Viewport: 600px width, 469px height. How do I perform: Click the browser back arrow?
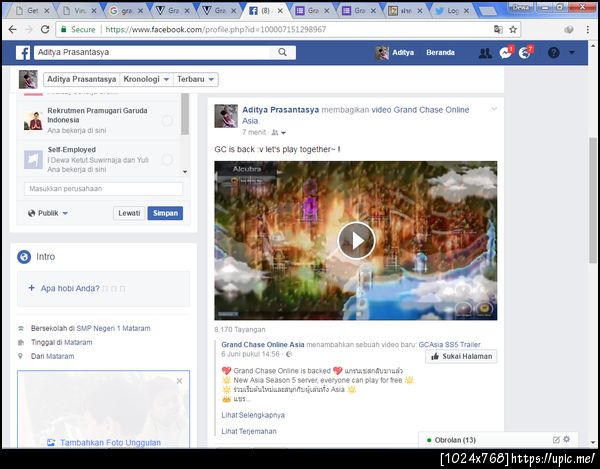click(x=12, y=29)
